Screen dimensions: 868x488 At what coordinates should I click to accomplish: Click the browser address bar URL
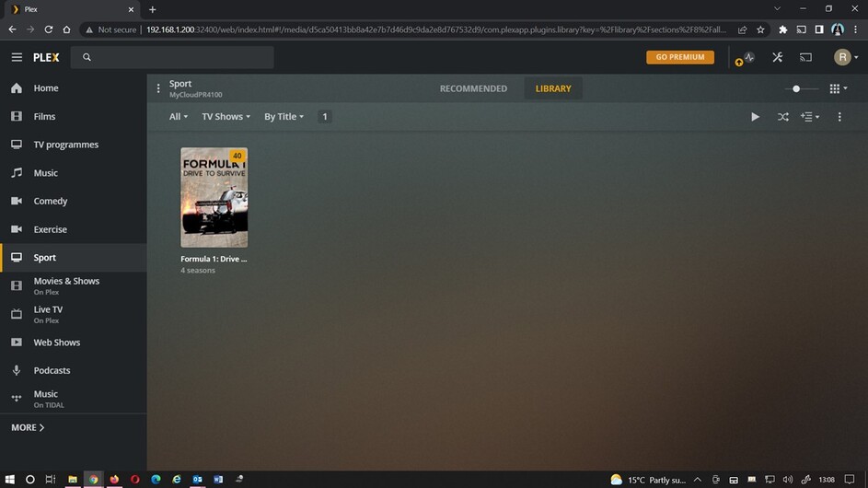[x=435, y=29]
